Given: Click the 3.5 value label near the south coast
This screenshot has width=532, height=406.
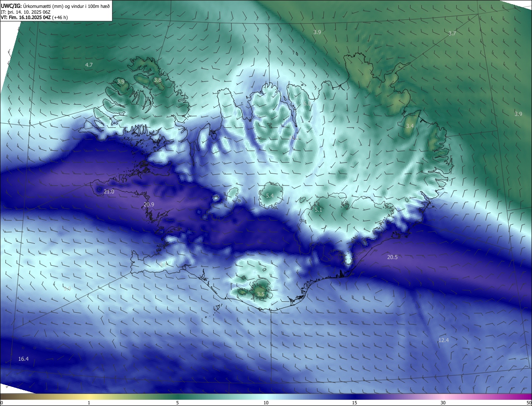Looking at the screenshot, I should pyautogui.click(x=261, y=294).
